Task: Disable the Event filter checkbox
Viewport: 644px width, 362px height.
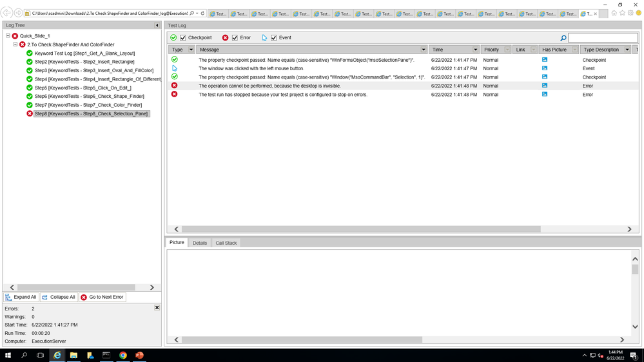Action: (274, 38)
